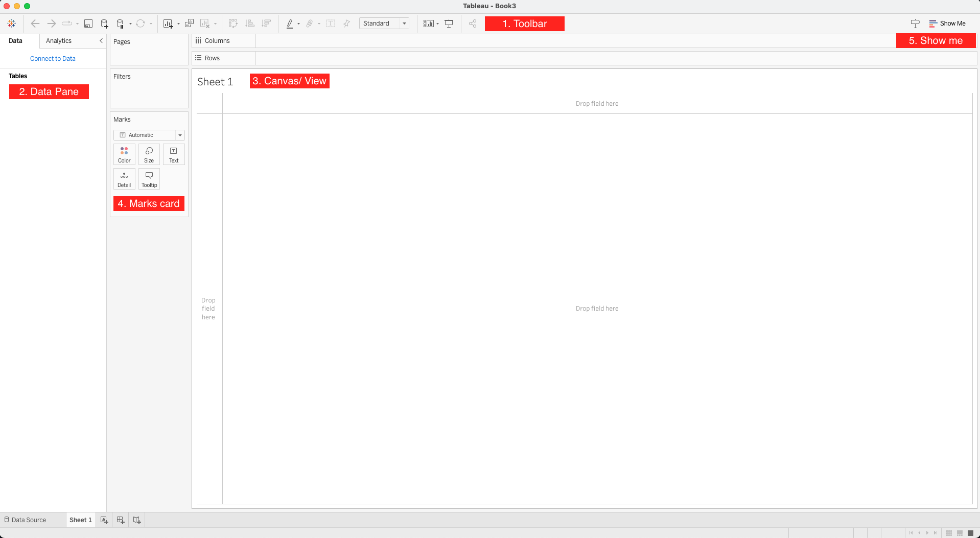Toggle Show/Hide Cards toolbar button
Viewport: 980px width, 538px height.
click(429, 24)
